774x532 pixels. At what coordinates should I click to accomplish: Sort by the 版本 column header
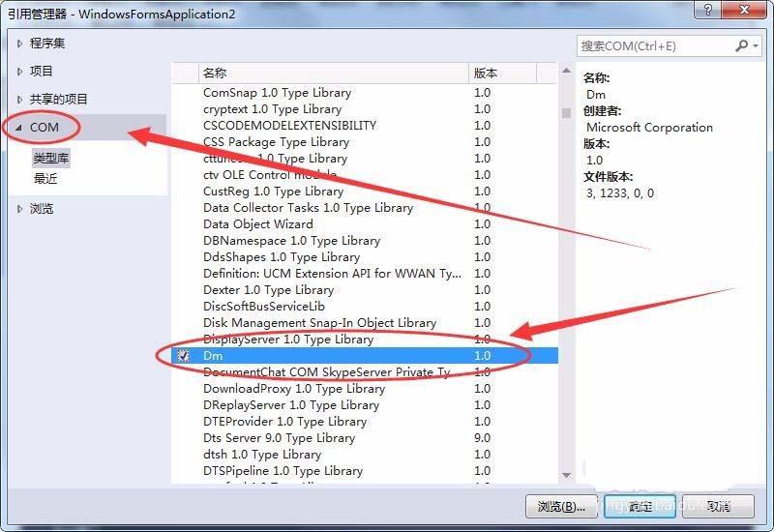(502, 74)
